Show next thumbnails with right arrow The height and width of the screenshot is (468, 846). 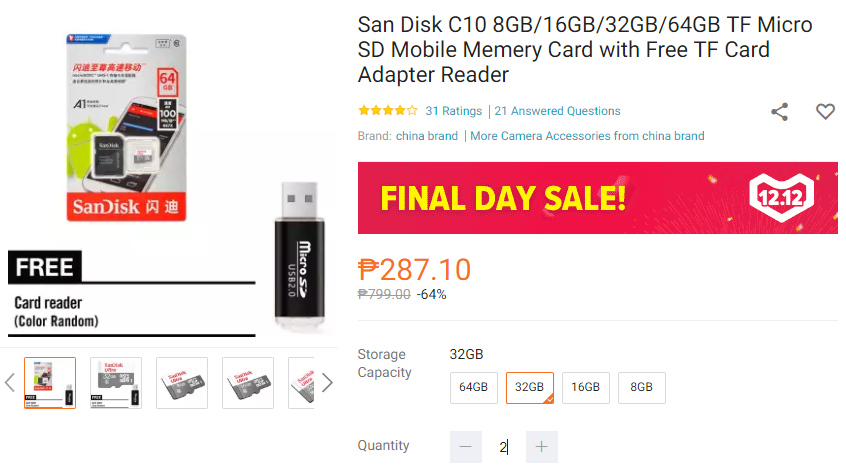327,383
